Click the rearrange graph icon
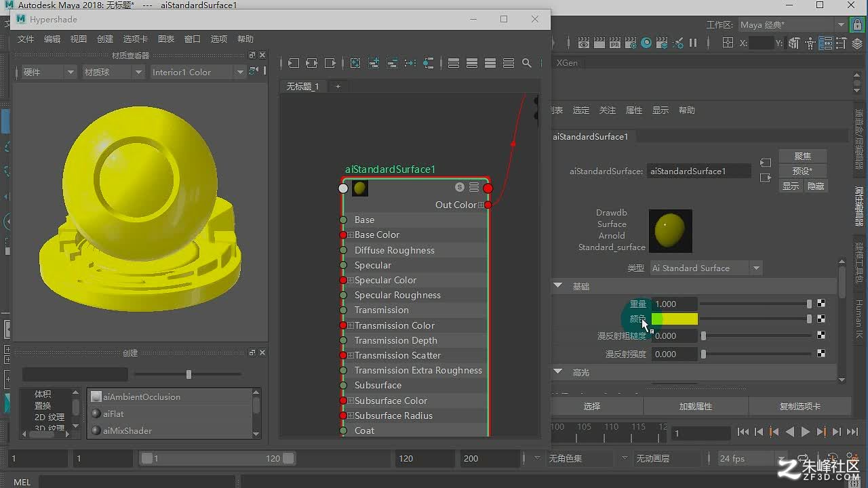The height and width of the screenshot is (488, 868). coord(410,63)
